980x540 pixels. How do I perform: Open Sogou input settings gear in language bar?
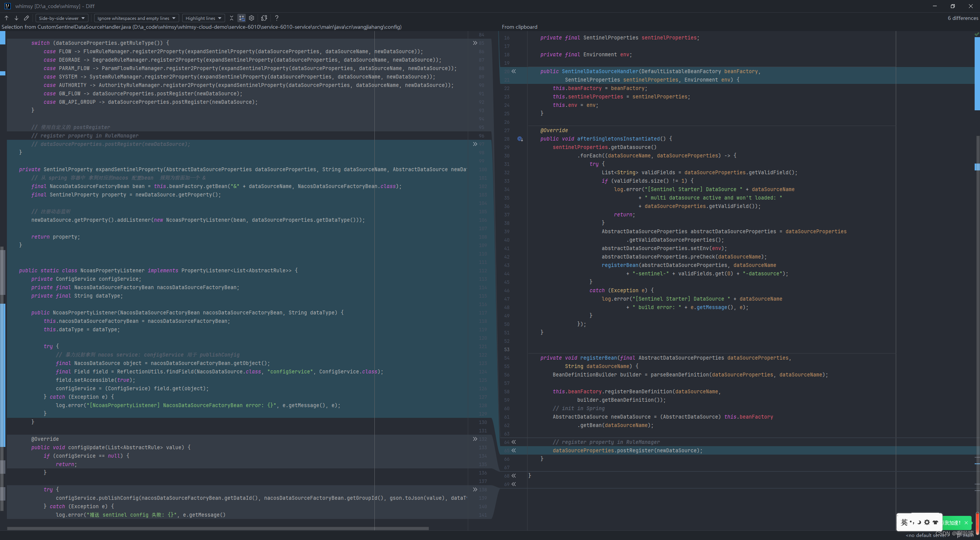click(927, 523)
